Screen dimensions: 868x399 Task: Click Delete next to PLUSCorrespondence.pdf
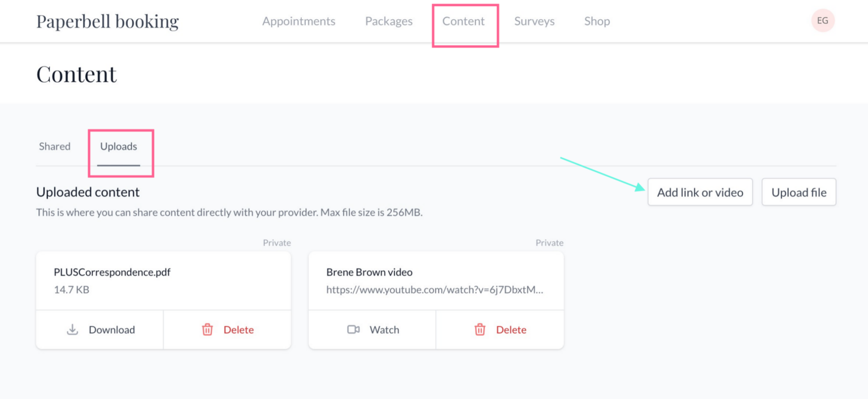click(238, 329)
